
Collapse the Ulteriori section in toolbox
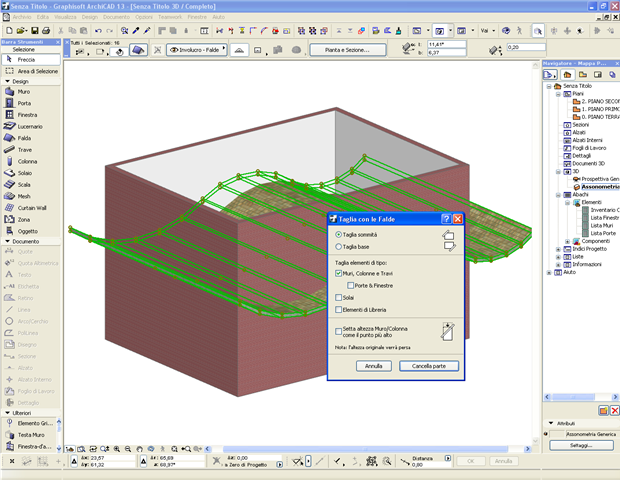pos(7,413)
